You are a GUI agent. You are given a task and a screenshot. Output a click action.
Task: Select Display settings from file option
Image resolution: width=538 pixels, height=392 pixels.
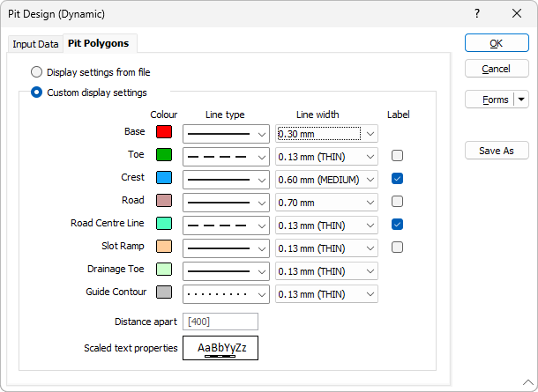(37, 72)
